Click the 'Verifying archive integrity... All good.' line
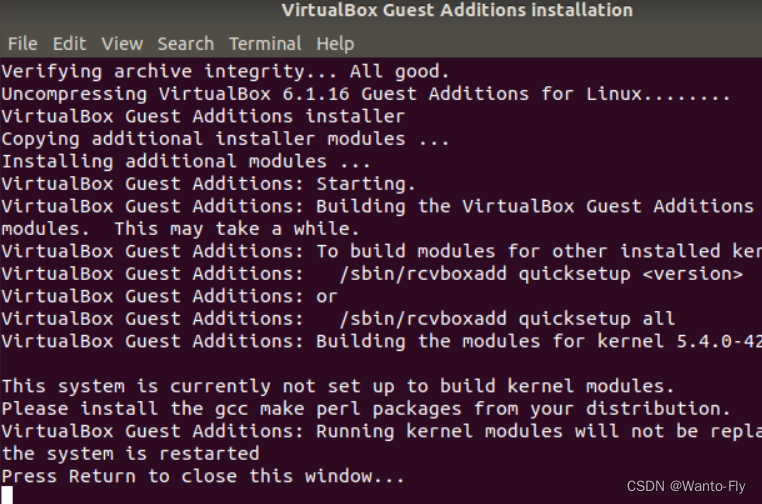762x504 pixels. [x=225, y=72]
